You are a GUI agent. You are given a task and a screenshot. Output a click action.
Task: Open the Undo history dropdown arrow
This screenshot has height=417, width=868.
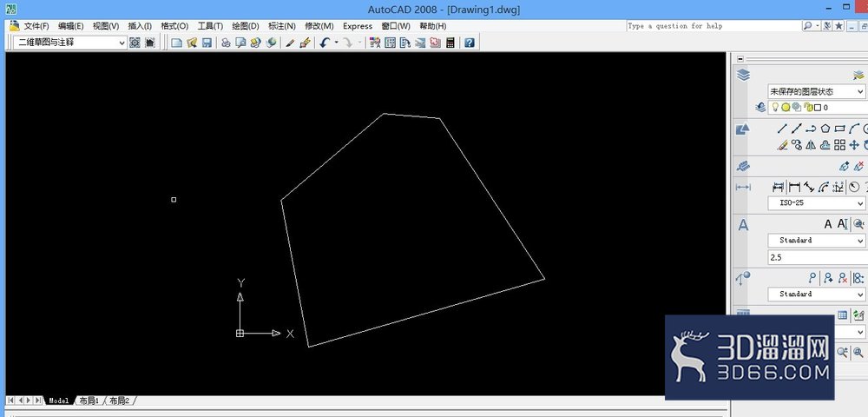click(x=335, y=43)
